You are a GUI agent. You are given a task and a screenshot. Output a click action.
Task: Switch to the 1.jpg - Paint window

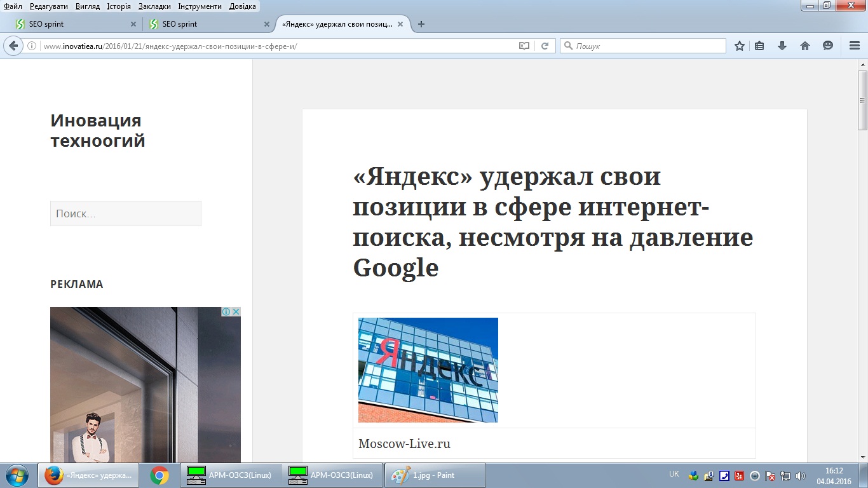click(434, 475)
